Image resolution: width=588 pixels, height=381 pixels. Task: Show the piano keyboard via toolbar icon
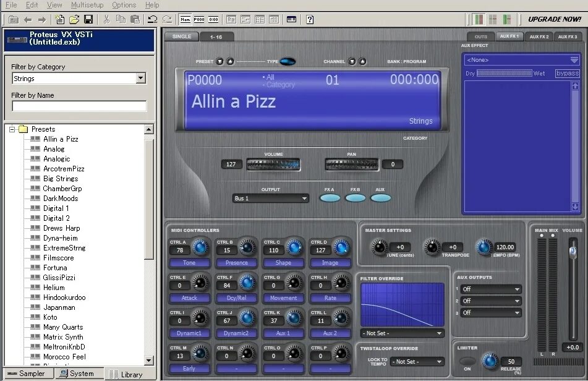291,20
